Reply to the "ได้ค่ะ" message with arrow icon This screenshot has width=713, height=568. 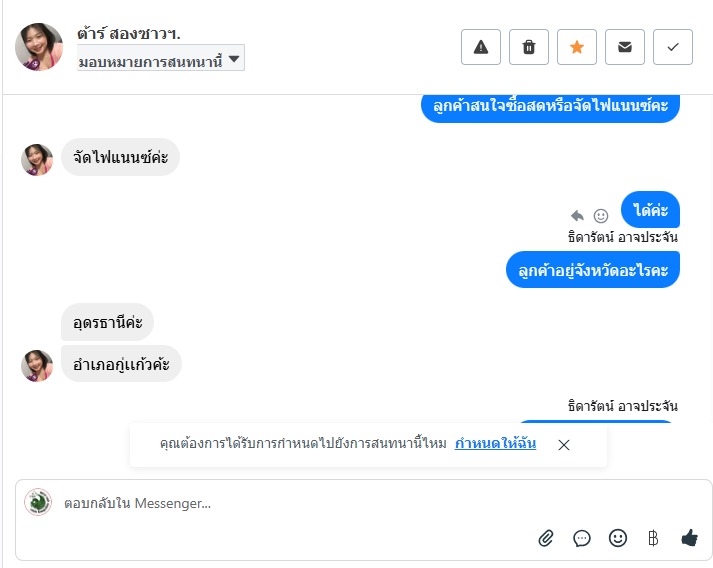pos(577,215)
